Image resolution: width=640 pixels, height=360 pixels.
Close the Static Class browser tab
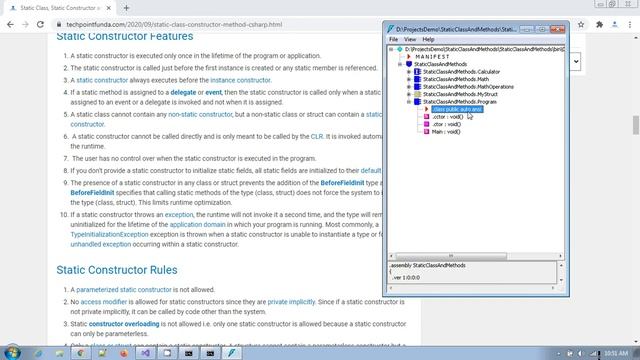coord(109,8)
